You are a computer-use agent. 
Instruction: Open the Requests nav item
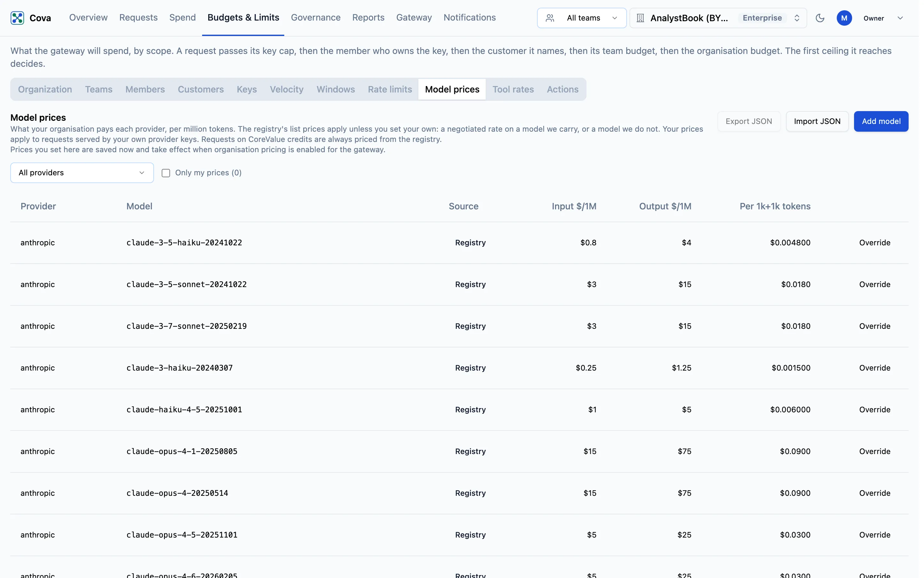pos(138,18)
